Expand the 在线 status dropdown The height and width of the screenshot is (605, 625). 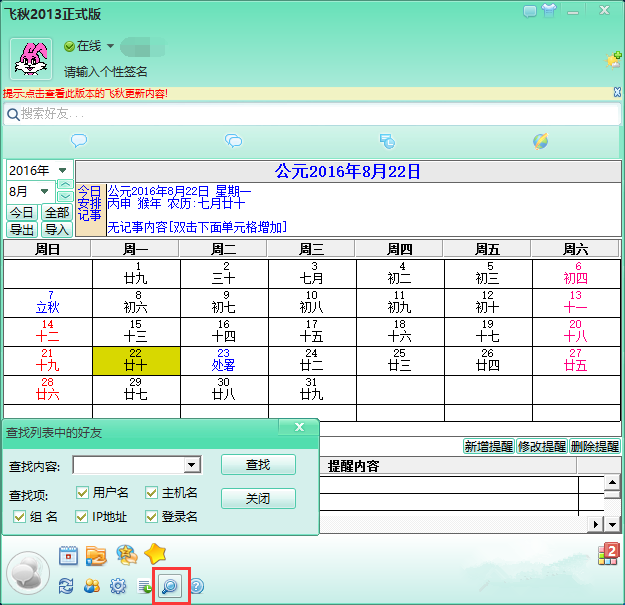click(x=110, y=46)
